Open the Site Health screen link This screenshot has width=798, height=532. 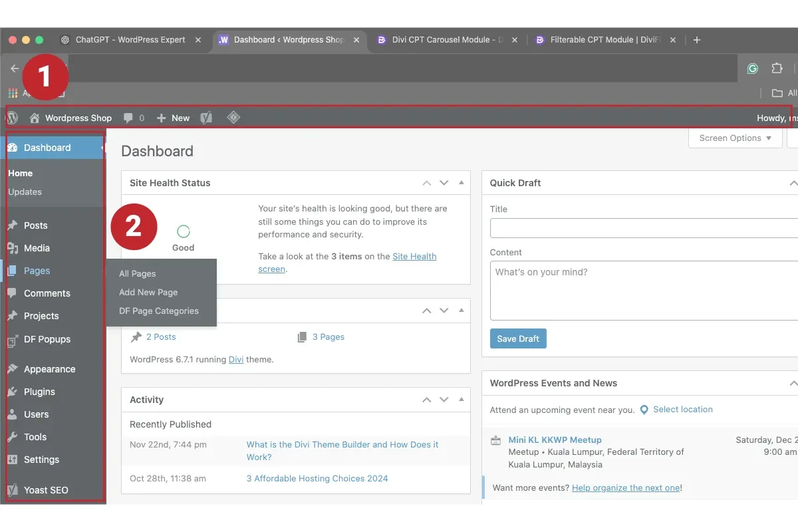(x=414, y=257)
